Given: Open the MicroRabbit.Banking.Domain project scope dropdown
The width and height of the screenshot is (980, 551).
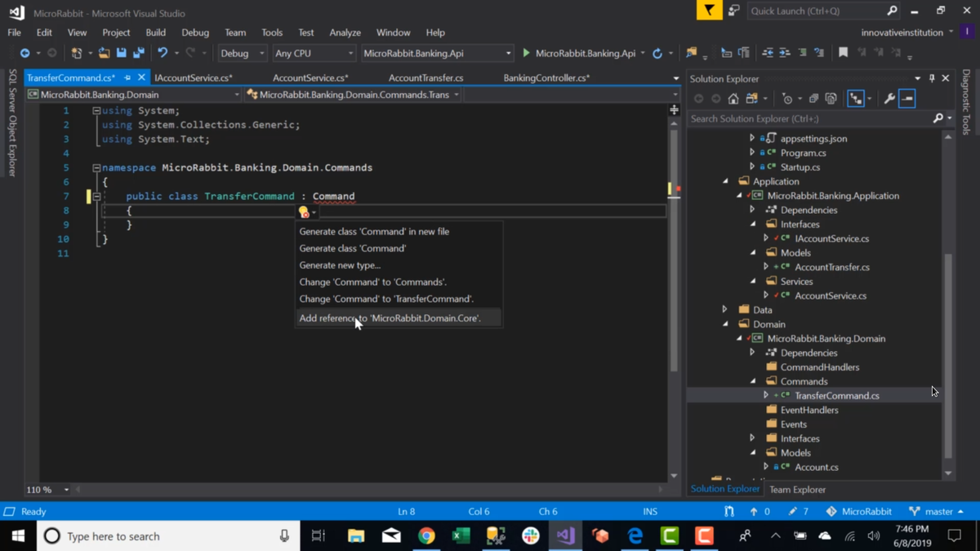Looking at the screenshot, I should (134, 95).
